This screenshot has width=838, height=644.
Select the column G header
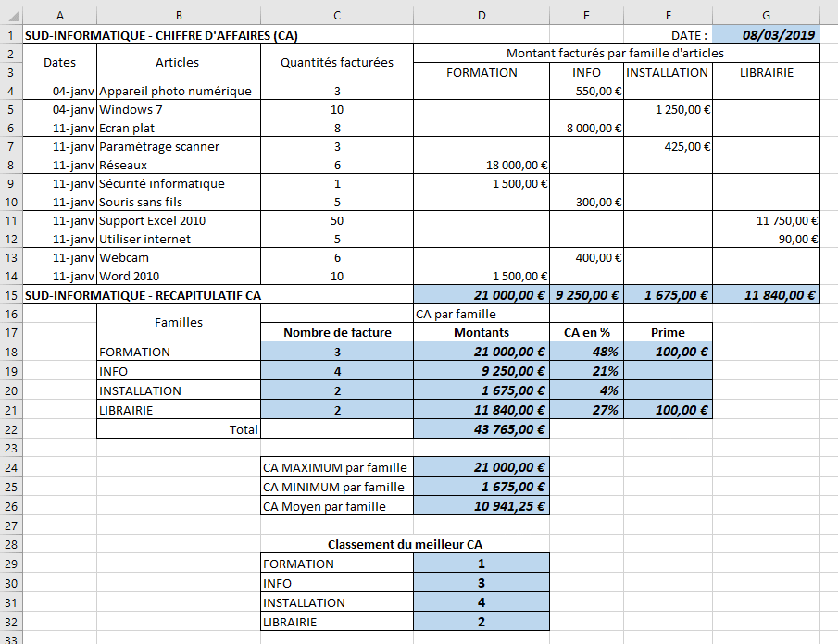(766, 15)
